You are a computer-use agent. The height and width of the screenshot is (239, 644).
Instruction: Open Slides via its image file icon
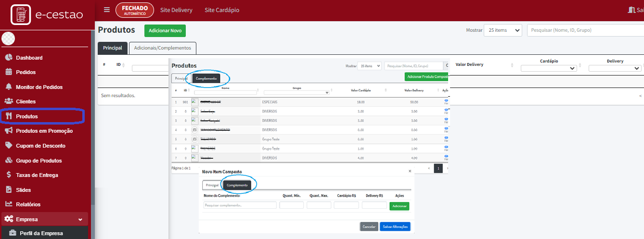[9, 190]
